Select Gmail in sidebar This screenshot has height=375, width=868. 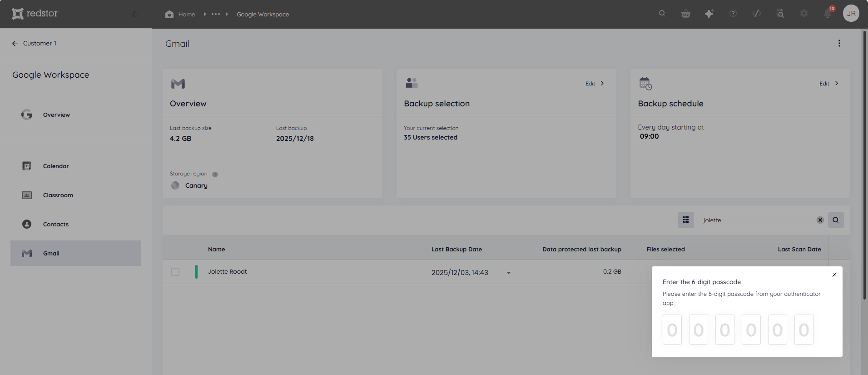[75, 253]
